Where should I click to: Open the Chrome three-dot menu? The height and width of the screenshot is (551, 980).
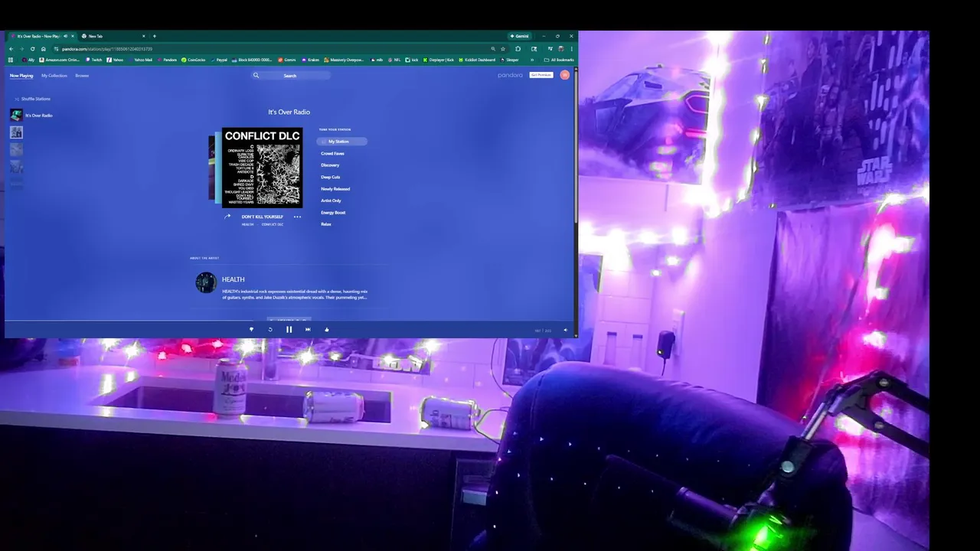[571, 49]
